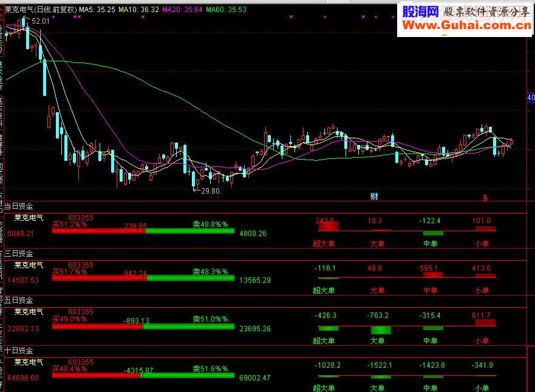The width and height of the screenshot is (535, 392).
Task: Select the 当日资金 panel title
Action: 18,206
